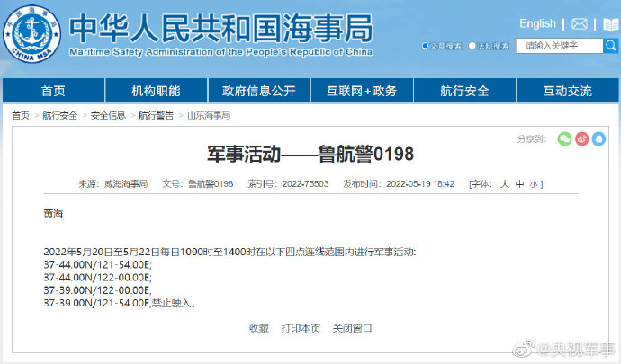Click the sentence beginning 2022年5月20日至5月22日
This screenshot has height=364, width=621.
pos(229,252)
